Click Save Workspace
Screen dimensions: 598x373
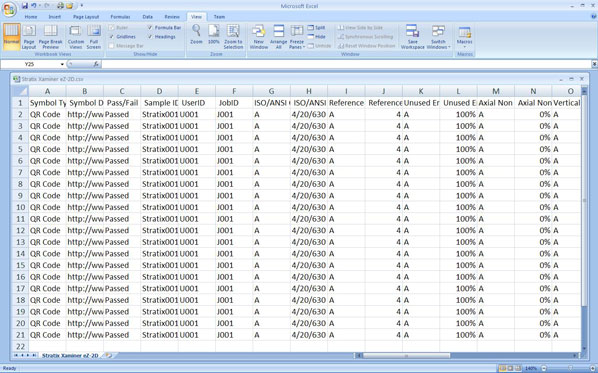pos(412,37)
